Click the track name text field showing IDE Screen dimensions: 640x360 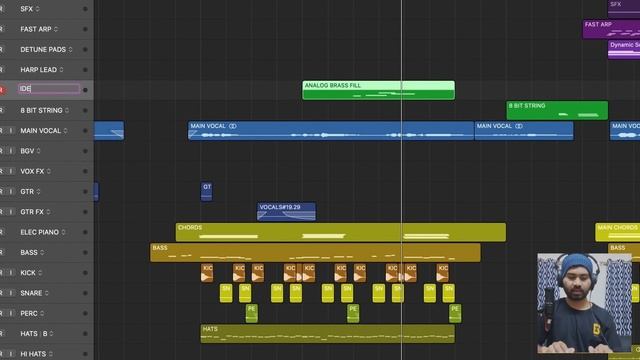[49, 89]
